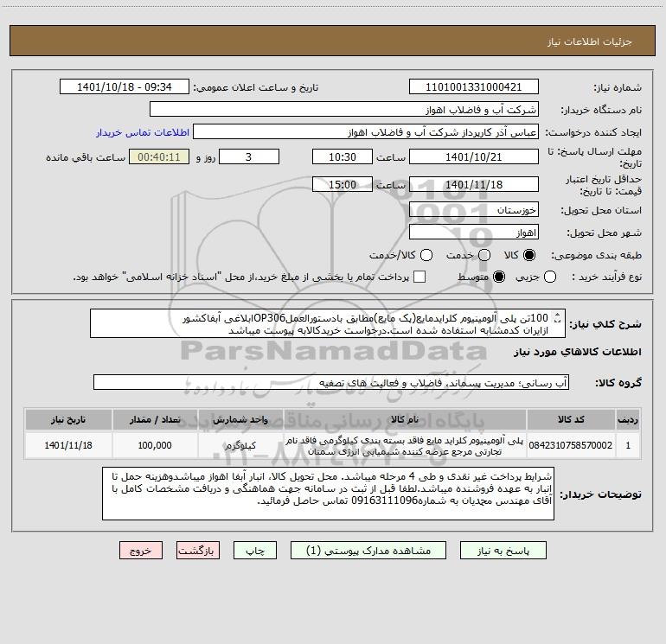Click product code 0842310758570002 cell
The image size is (666, 644).
click(x=571, y=445)
